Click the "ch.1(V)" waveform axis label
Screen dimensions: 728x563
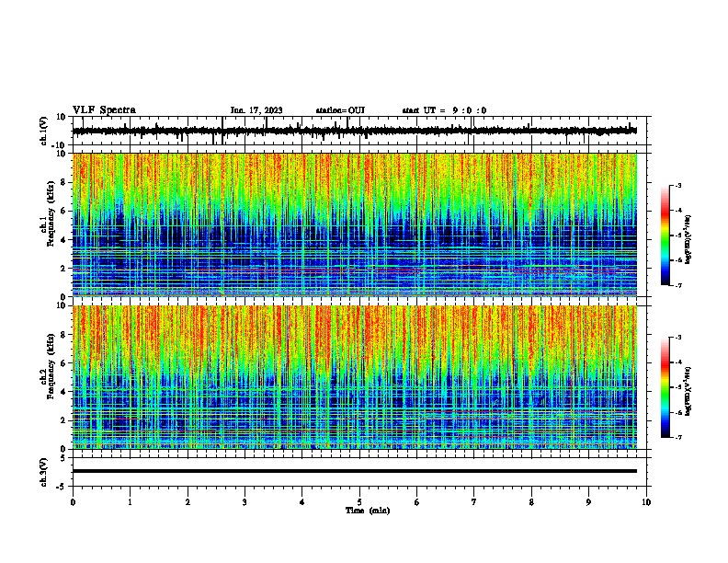44,131
